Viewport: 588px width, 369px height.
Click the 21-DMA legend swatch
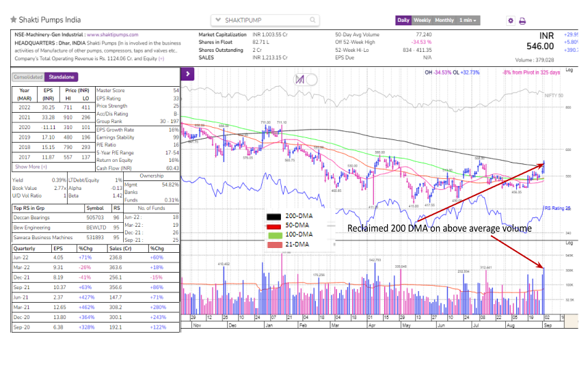tap(274, 245)
